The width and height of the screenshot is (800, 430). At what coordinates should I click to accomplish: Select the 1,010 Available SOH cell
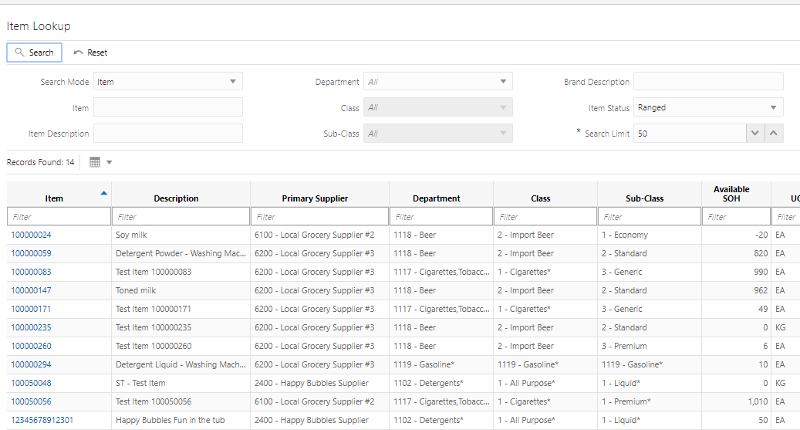click(x=736, y=401)
